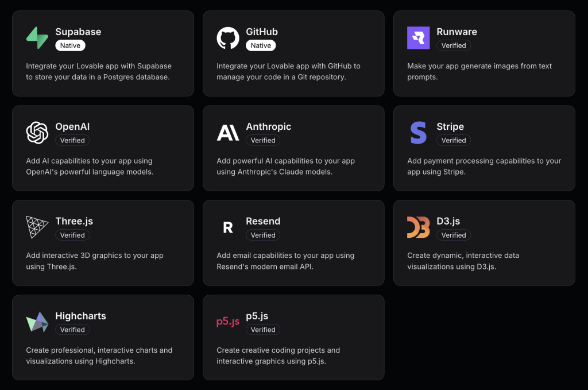Click the Supabase lightning logo
Viewport: 588px width, 390px height.
pyautogui.click(x=36, y=37)
